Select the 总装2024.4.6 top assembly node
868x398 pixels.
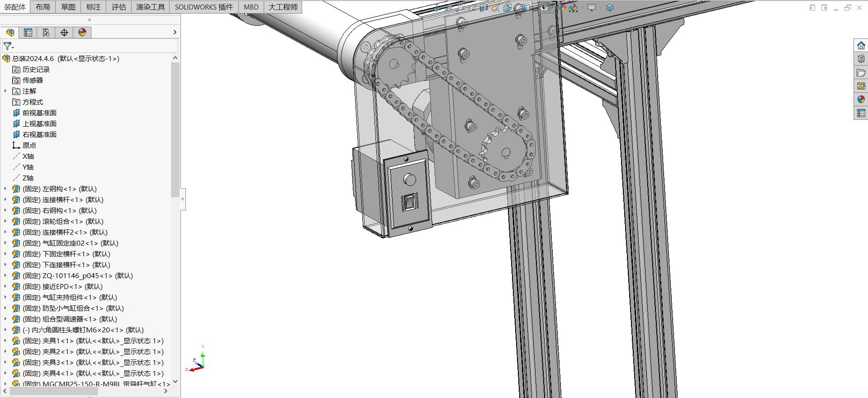61,58
